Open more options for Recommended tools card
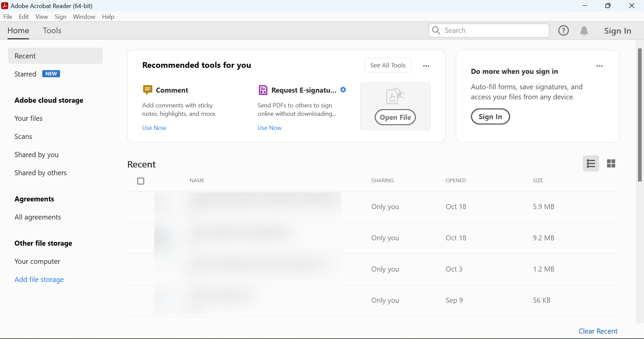This screenshot has height=339, width=644. 426,66
